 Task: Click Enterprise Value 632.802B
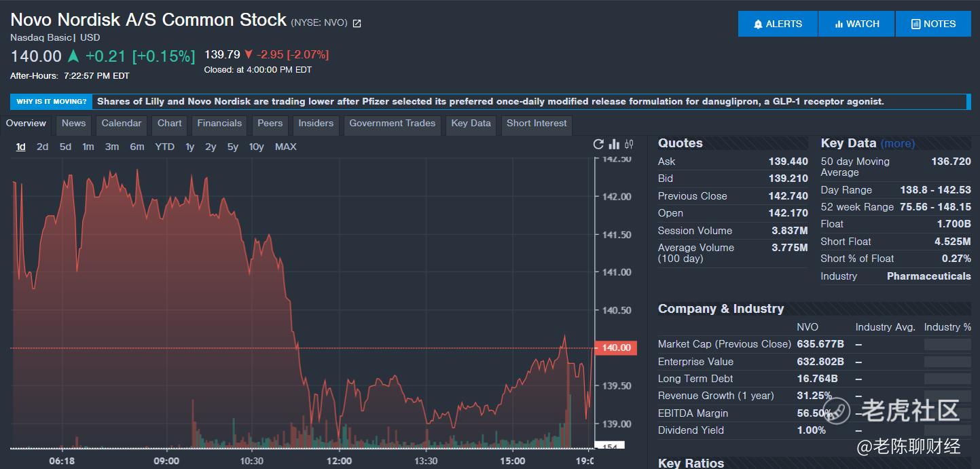coord(820,362)
